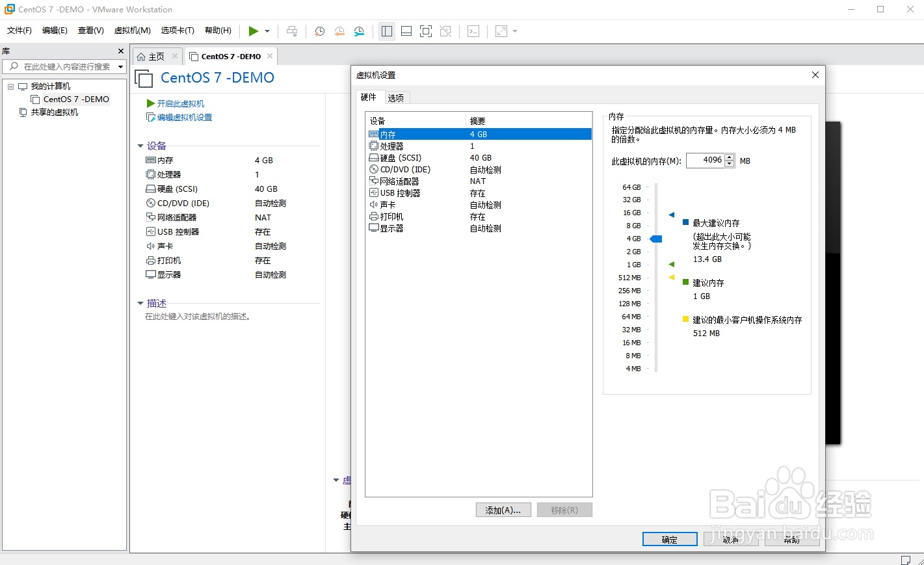Open the stretch display dropdown arrow

515,31
